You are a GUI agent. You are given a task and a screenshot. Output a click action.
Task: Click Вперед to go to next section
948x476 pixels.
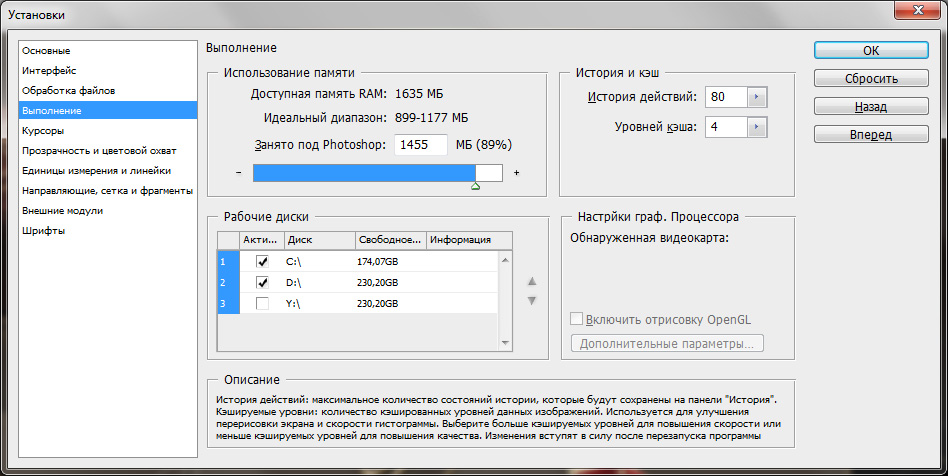click(871, 134)
